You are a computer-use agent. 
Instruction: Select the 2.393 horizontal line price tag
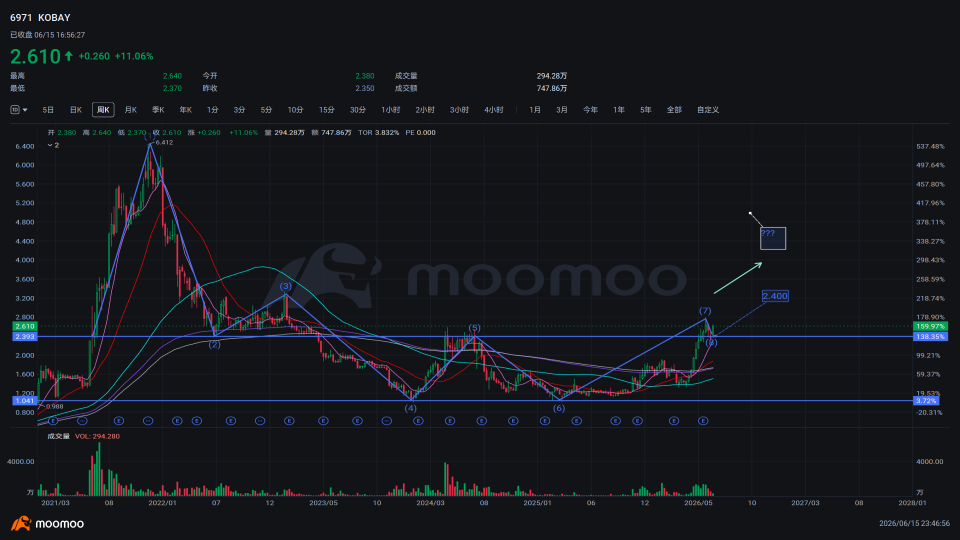pos(25,337)
